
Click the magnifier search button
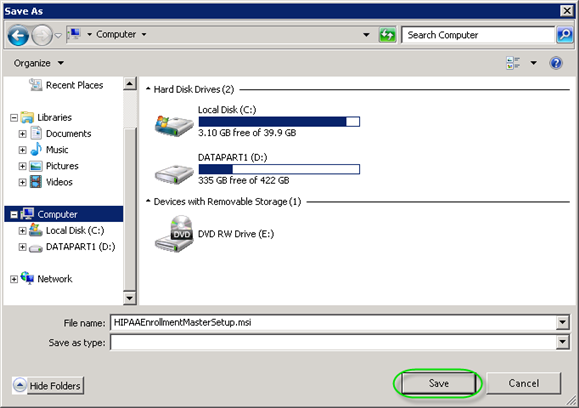click(x=565, y=35)
